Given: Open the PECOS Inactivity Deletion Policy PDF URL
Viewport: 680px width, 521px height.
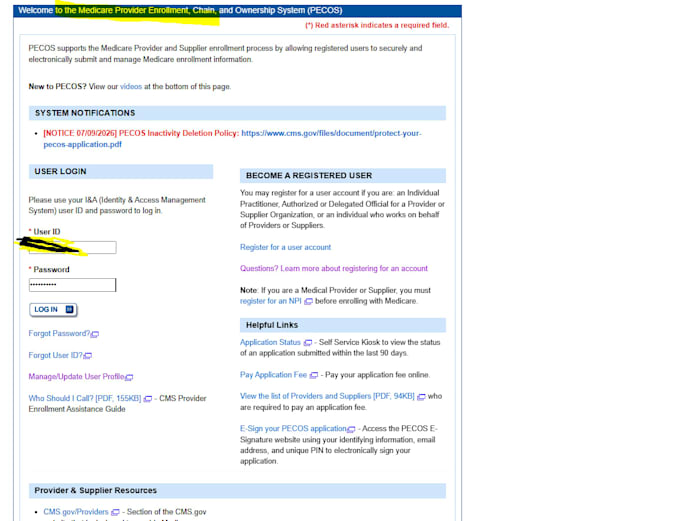Looking at the screenshot, I should 232,139.
